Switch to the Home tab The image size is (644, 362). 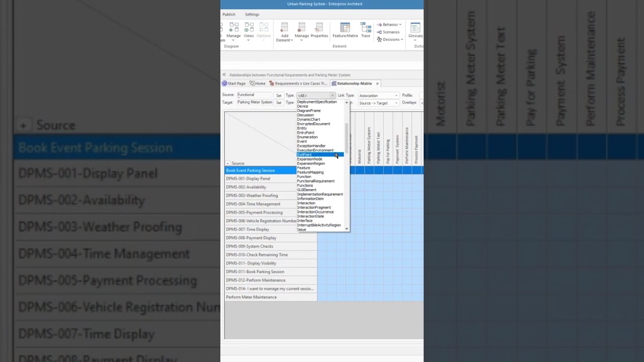258,83
